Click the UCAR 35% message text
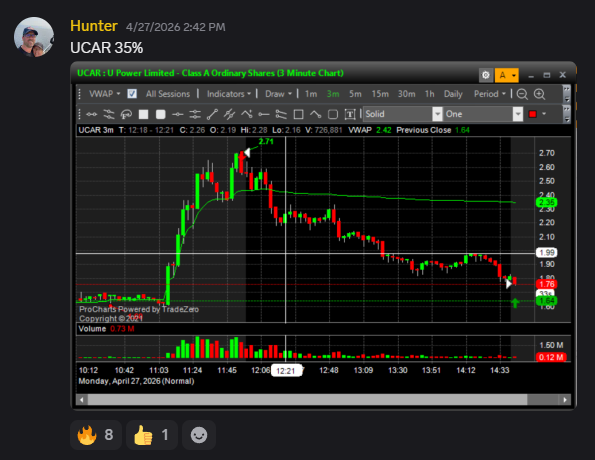Viewport: 595px width, 460px height. 107,48
